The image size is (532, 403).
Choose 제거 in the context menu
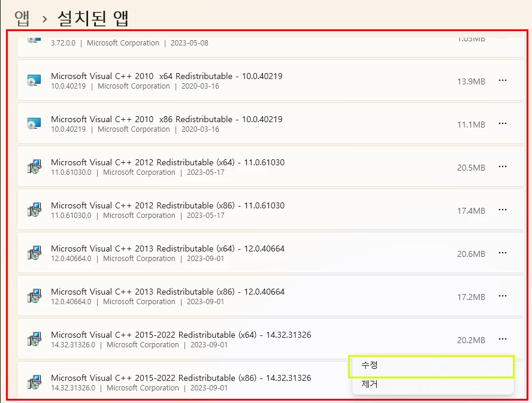click(433, 384)
